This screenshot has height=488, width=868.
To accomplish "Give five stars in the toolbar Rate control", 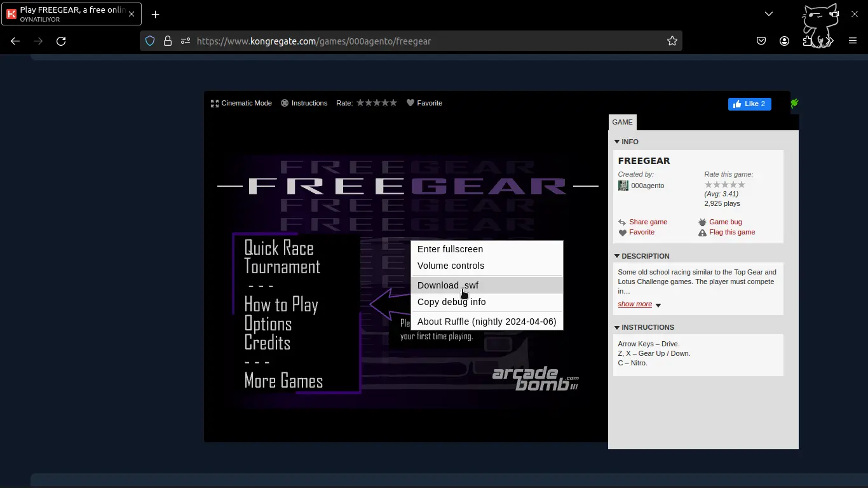I will pyautogui.click(x=393, y=103).
